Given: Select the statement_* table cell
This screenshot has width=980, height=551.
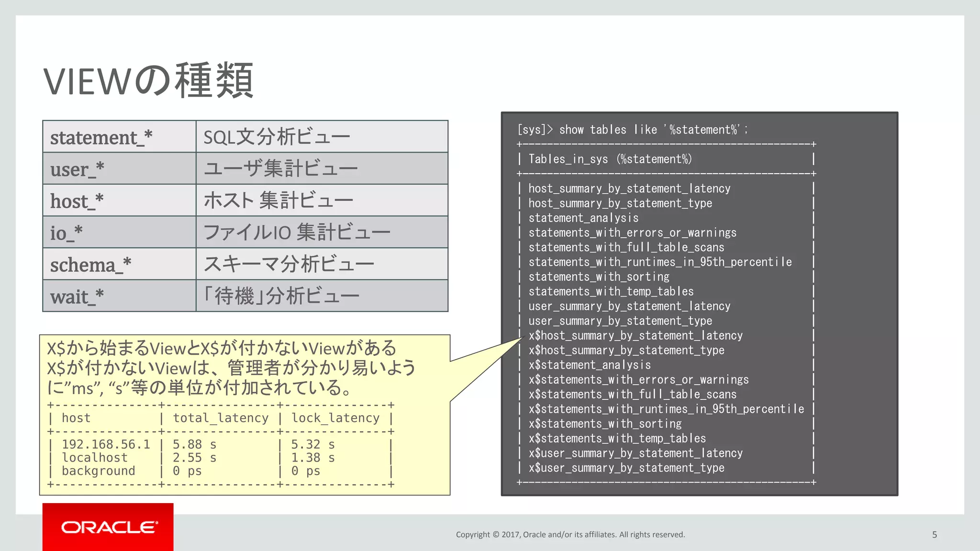Looking at the screenshot, I should (119, 137).
